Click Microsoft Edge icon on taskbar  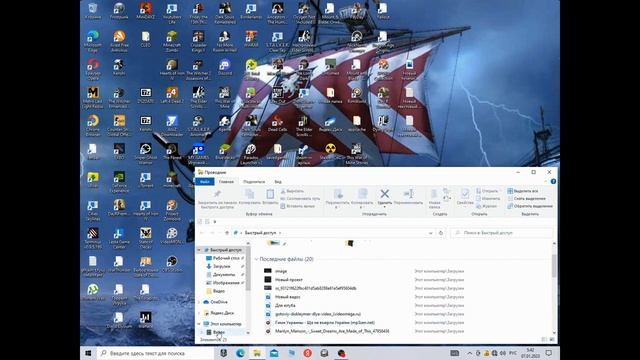[240, 353]
